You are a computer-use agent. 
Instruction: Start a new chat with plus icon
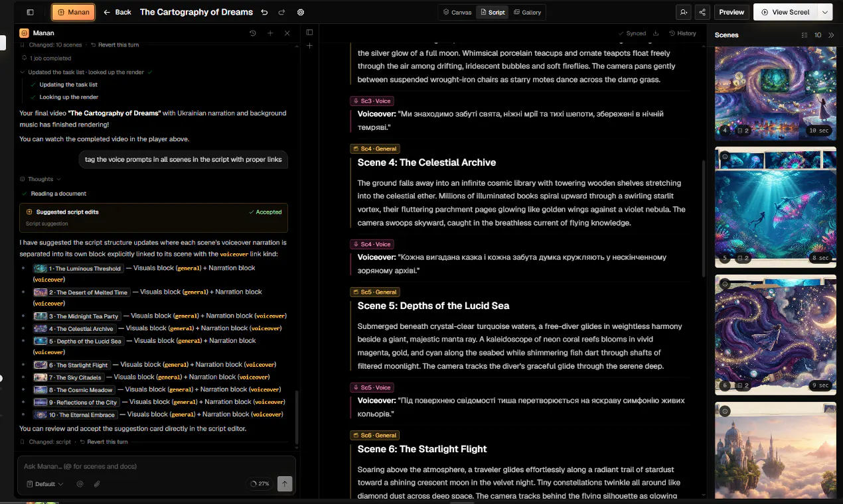[x=270, y=33]
